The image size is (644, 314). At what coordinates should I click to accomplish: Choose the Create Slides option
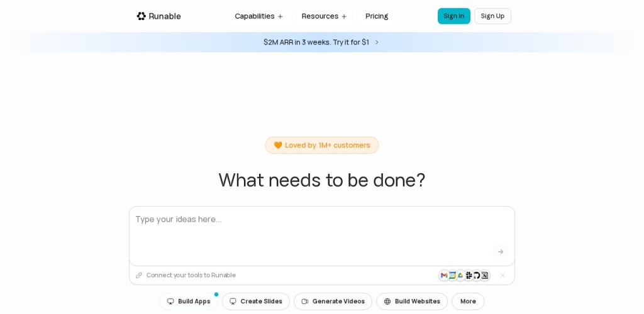coord(256,301)
